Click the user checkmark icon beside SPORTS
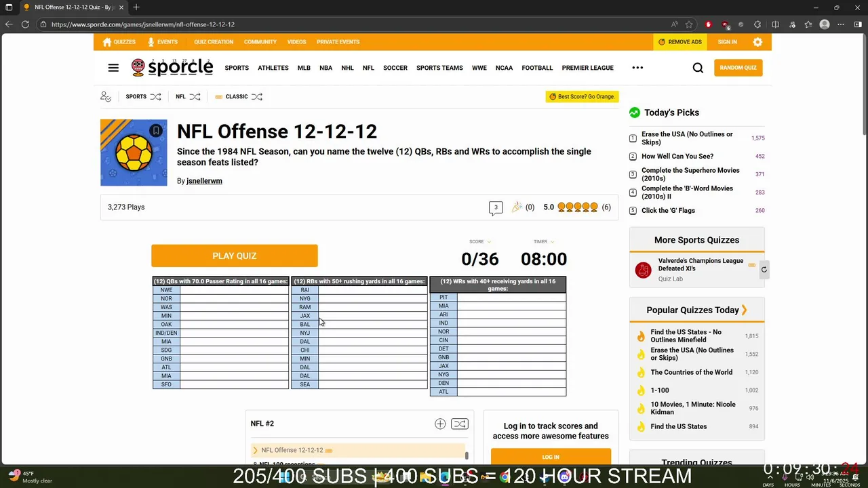Screen dimensions: 868x488 (x=106, y=97)
